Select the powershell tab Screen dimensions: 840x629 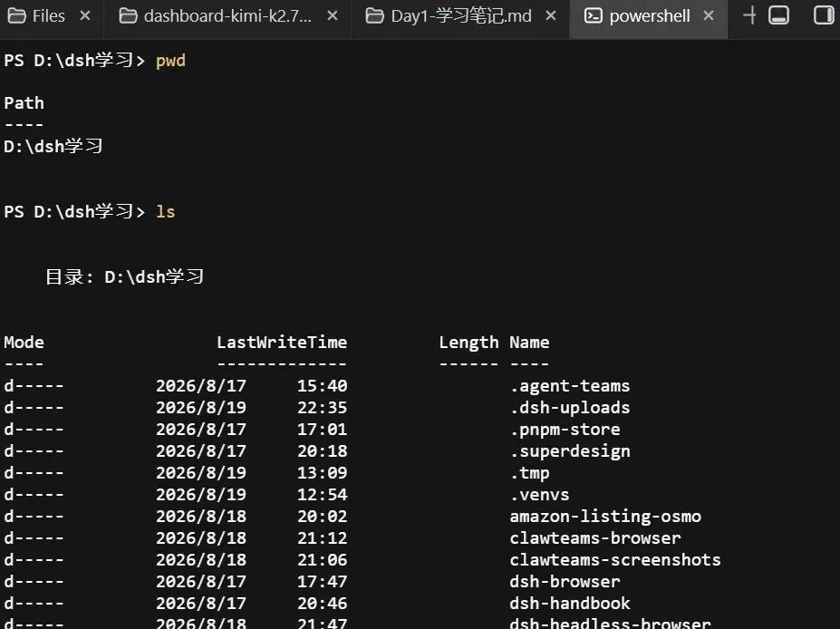[x=650, y=16]
